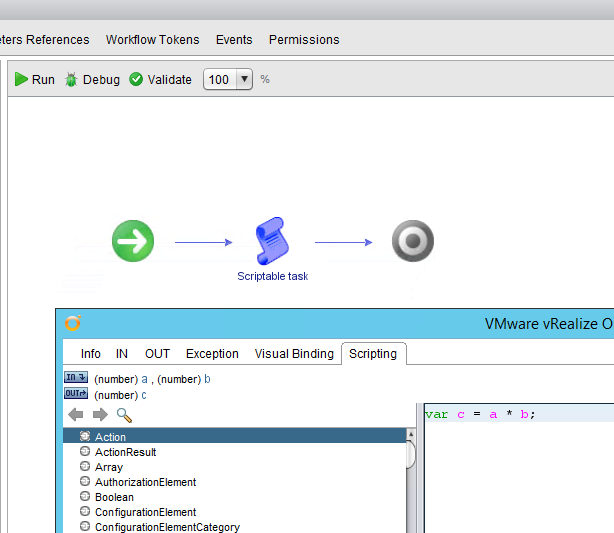Click the Run button label
The width and height of the screenshot is (614, 533).
[43, 79]
